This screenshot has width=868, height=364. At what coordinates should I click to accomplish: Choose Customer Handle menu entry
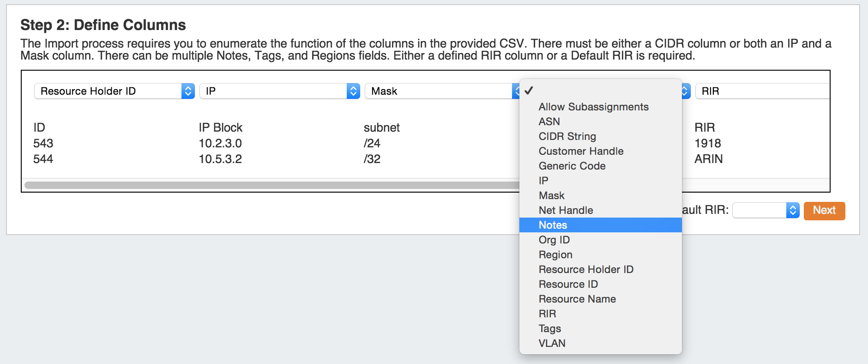(x=581, y=151)
